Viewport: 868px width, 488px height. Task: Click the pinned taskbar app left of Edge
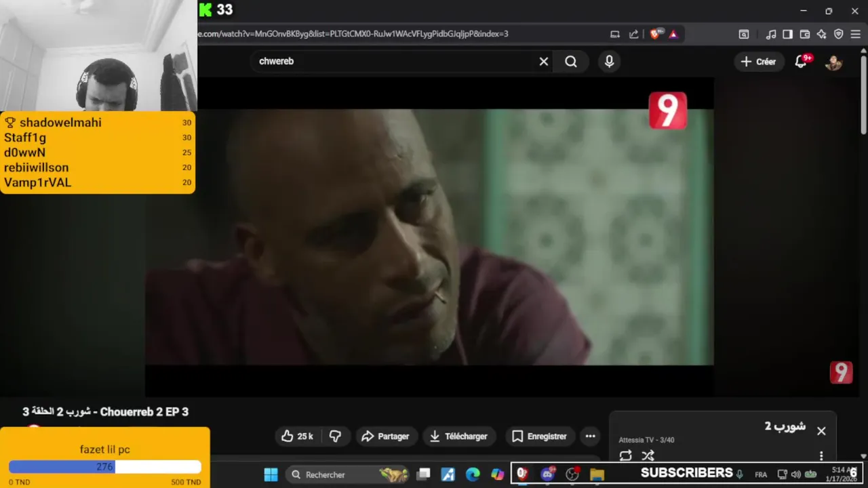point(448,474)
